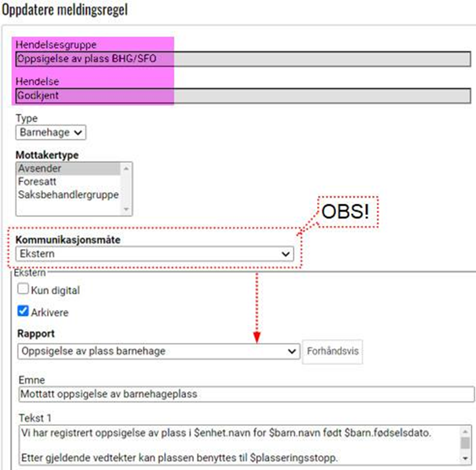Click the Hendelse field showing Godkjent
Screen dimensions: 476x470
241,96
